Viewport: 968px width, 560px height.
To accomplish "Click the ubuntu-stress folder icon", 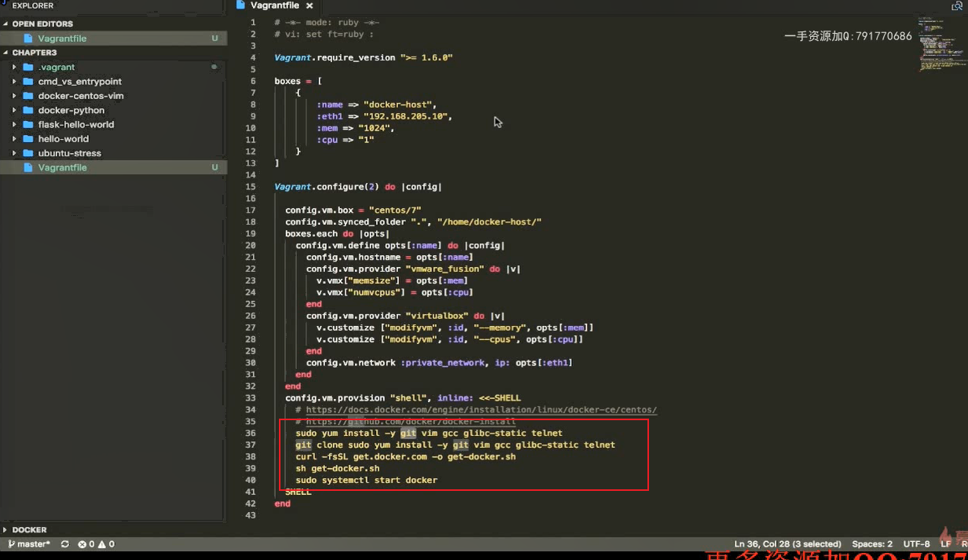I will [28, 153].
